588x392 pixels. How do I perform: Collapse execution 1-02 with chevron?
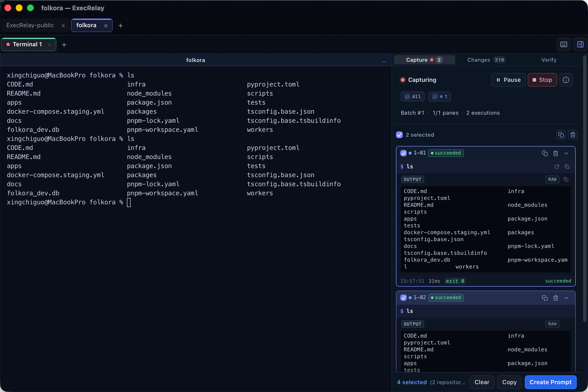pos(566,298)
